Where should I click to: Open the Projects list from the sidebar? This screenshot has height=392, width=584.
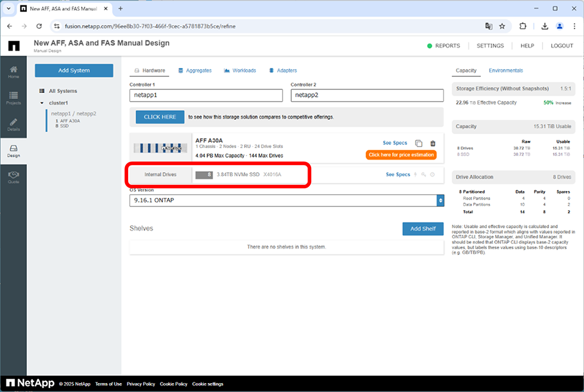(13, 98)
